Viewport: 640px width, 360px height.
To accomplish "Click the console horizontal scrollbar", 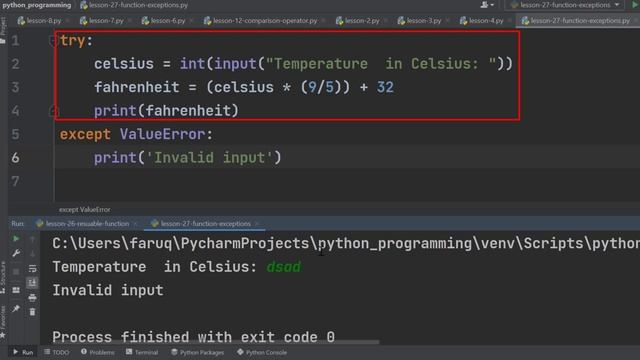I will point(216,342).
